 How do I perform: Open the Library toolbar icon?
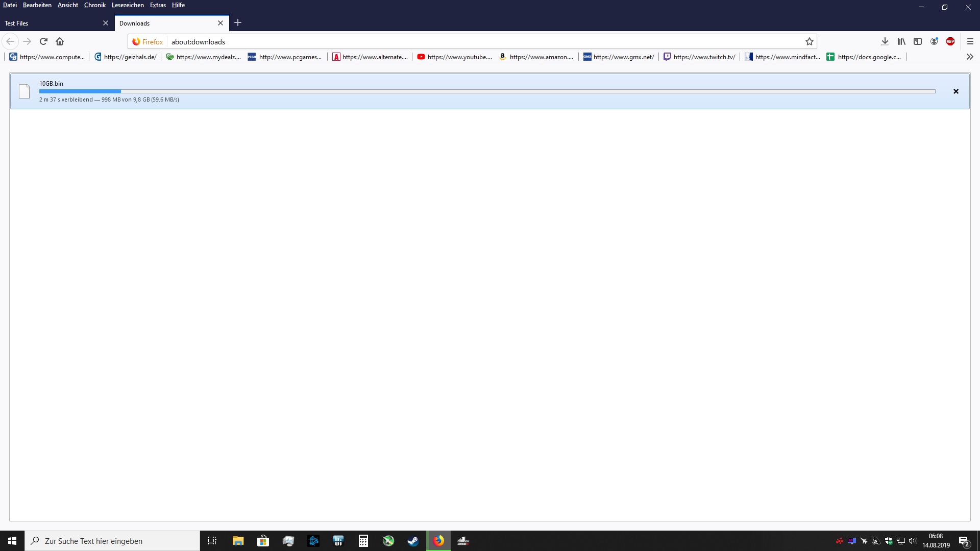[901, 41]
